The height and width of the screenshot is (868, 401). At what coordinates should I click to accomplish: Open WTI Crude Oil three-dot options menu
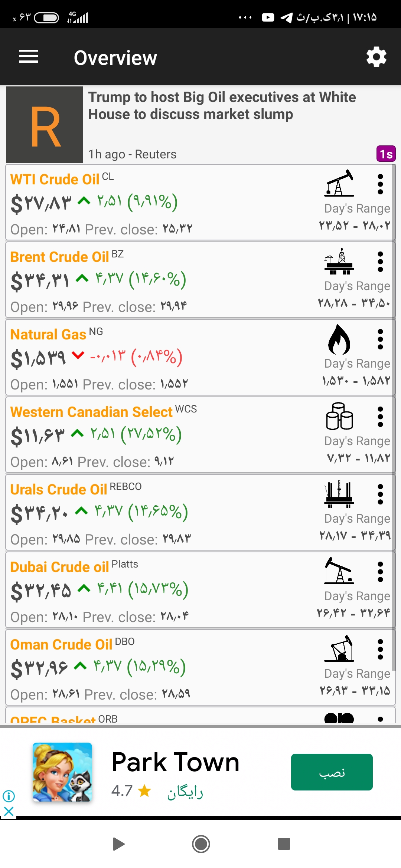coord(380,184)
